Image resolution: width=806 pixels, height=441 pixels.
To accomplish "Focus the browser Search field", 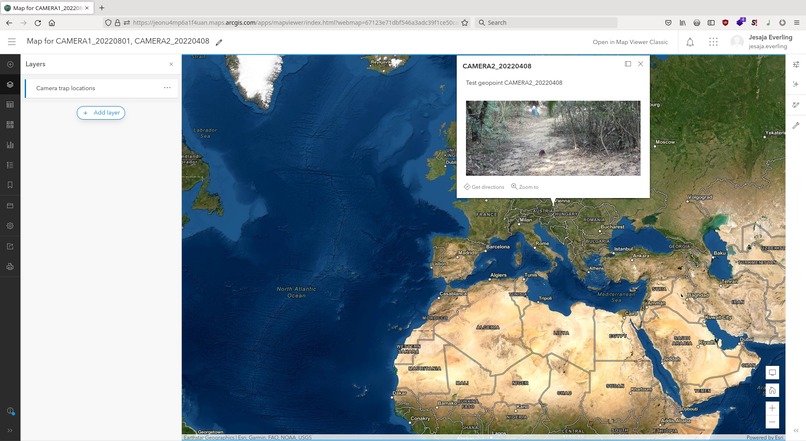I will tap(546, 23).
